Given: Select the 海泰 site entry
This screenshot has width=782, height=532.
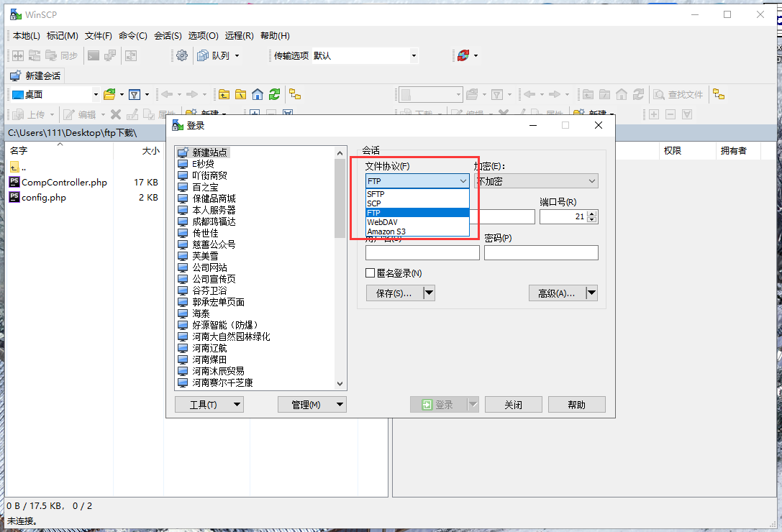Looking at the screenshot, I should tap(201, 313).
